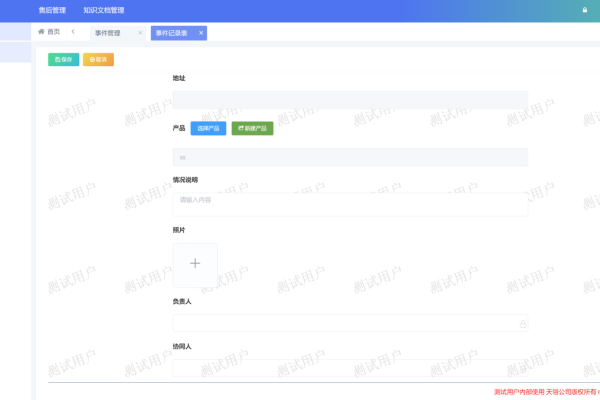This screenshot has height=400, width=600.
Task: Select the 事件记录表 tab
Action: click(x=171, y=33)
